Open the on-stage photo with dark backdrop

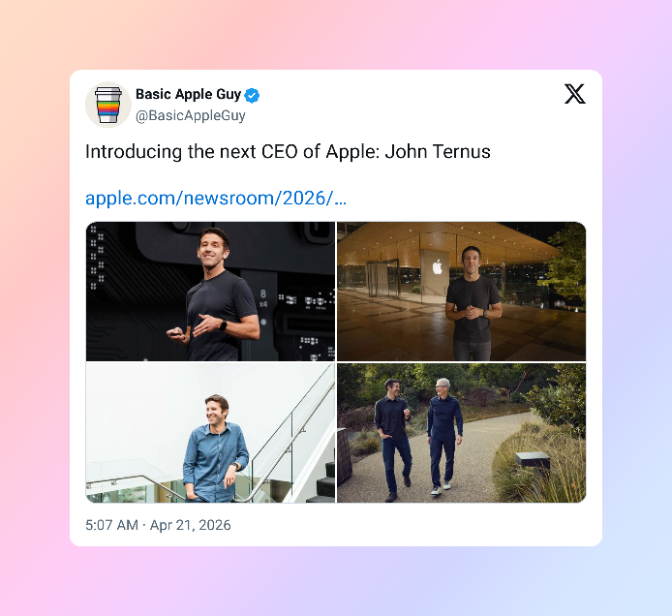click(210, 292)
